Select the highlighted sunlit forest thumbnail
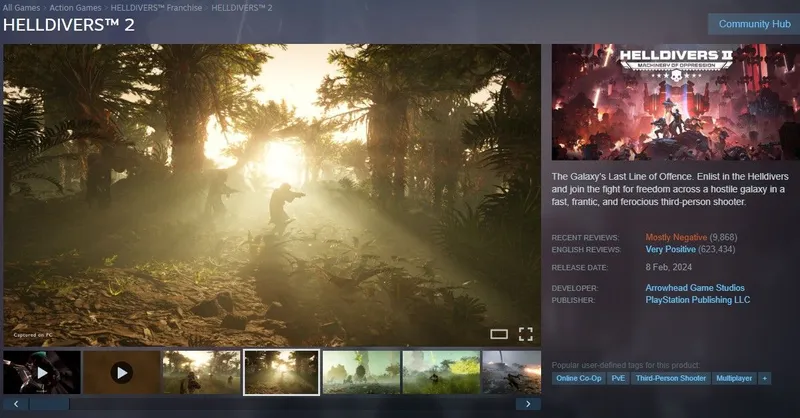The width and height of the screenshot is (800, 418). (x=282, y=373)
